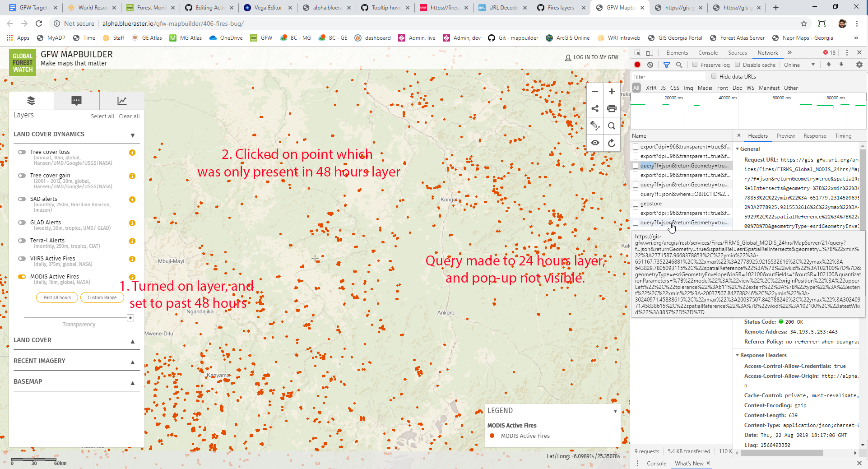Collapse the LAND COVER DYNAMICS section
The image size is (868, 469).
coord(132,135)
